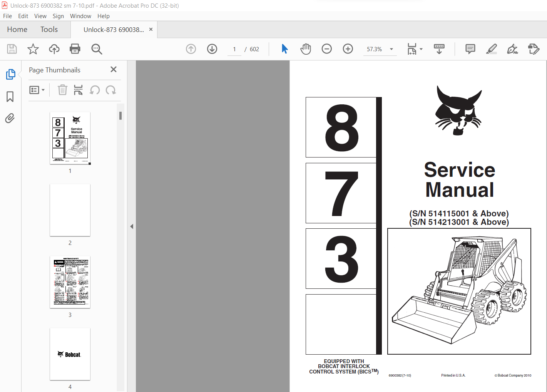547x392 pixels.
Task: Click the total page count 602
Action: 254,49
